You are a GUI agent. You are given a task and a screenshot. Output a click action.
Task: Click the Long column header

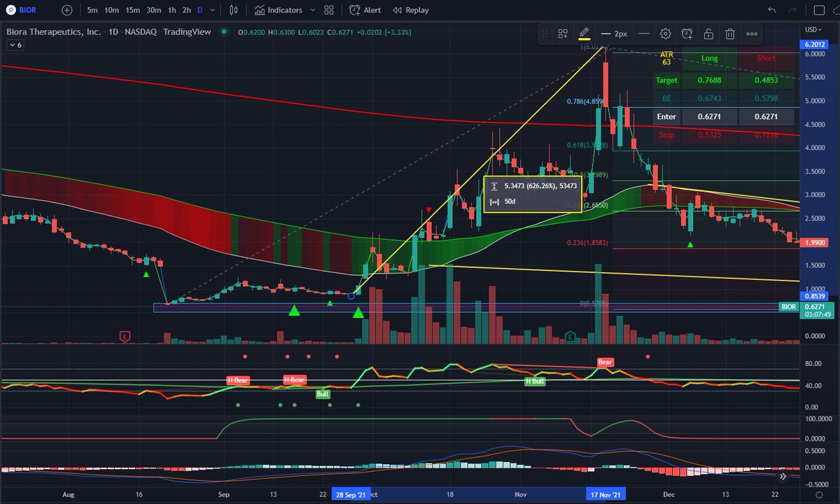pyautogui.click(x=709, y=58)
